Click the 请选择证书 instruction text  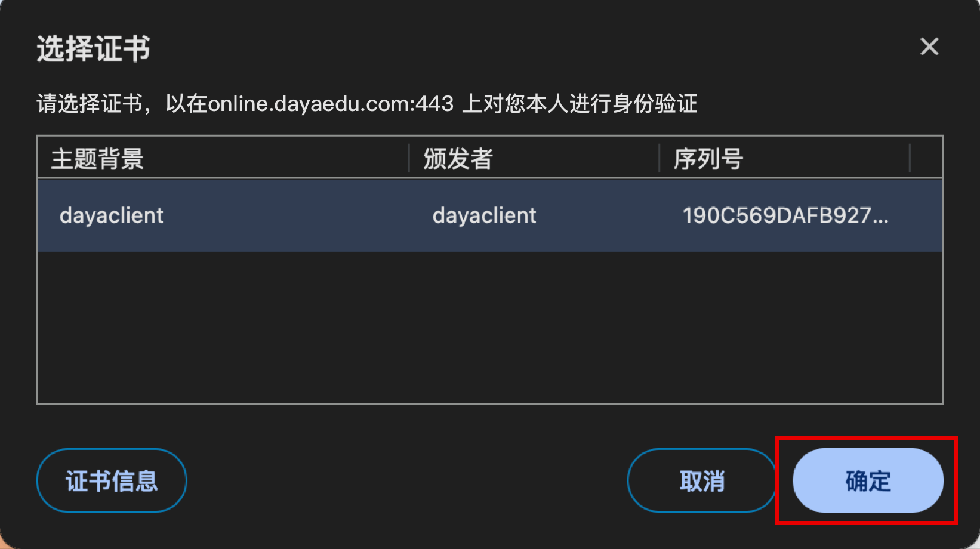(90, 104)
